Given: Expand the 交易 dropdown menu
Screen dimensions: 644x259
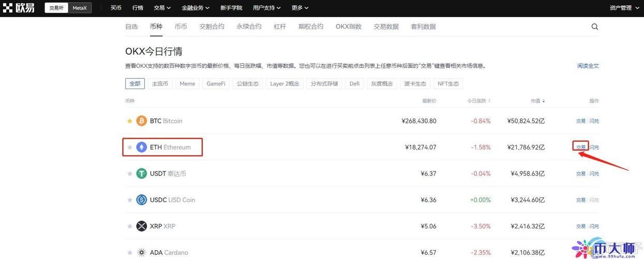Looking at the screenshot, I should (162, 8).
